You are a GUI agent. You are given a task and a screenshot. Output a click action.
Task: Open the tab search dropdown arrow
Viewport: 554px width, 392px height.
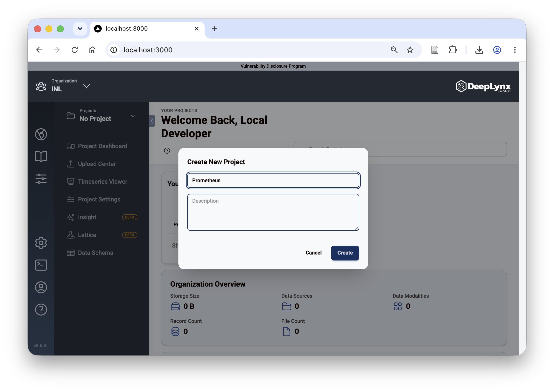(80, 29)
